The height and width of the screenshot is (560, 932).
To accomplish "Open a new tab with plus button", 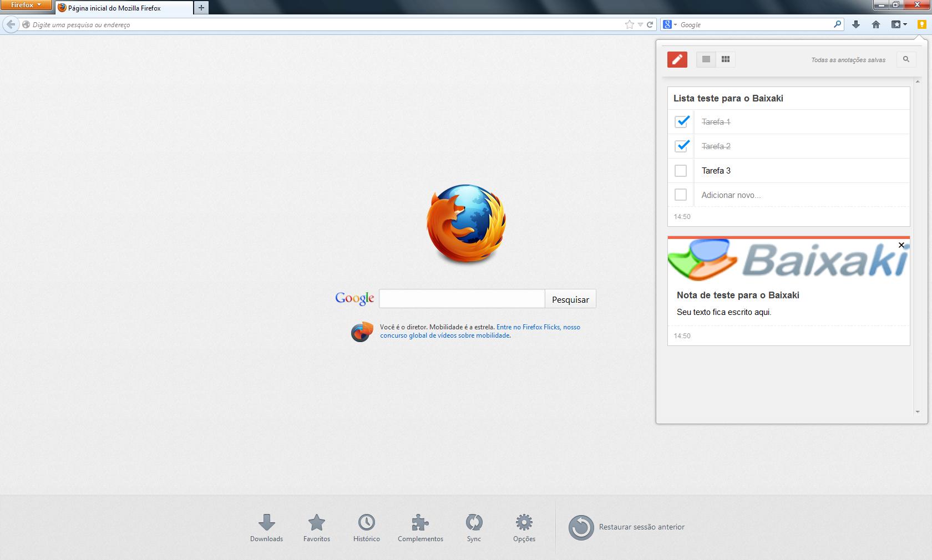I will click(201, 8).
